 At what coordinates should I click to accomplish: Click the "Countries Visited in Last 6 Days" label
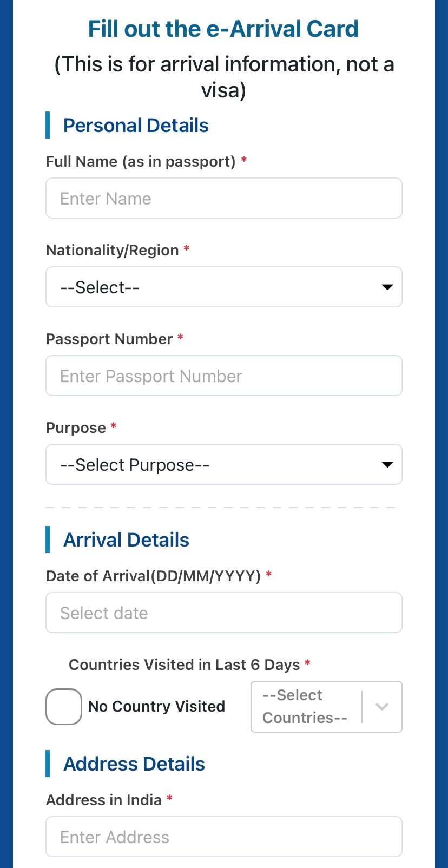pos(184,665)
